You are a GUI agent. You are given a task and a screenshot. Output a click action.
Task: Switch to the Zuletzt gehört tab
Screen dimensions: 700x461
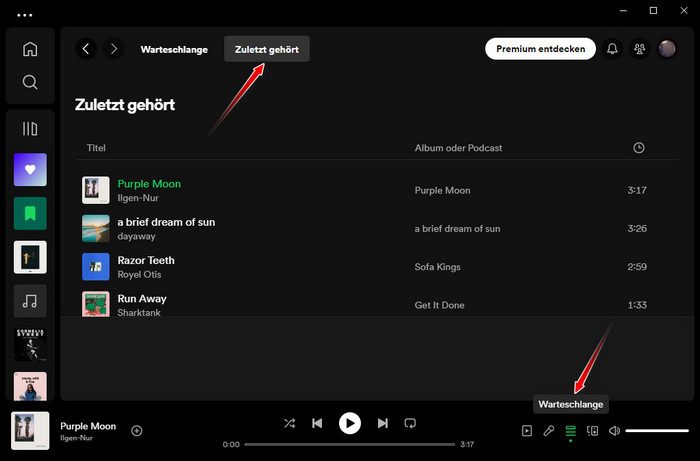click(267, 49)
